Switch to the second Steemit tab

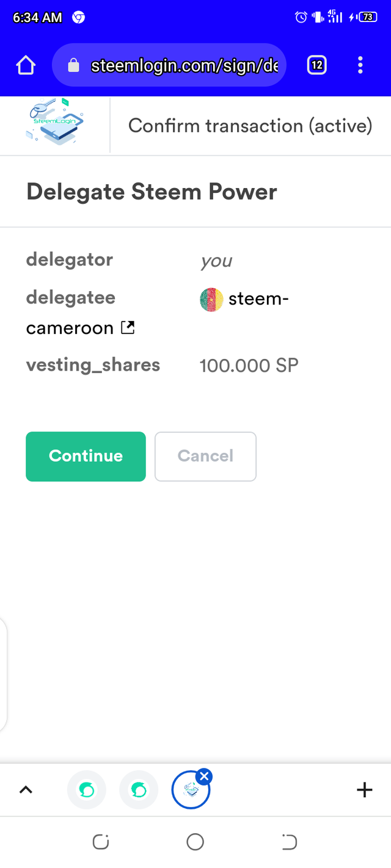point(139,790)
